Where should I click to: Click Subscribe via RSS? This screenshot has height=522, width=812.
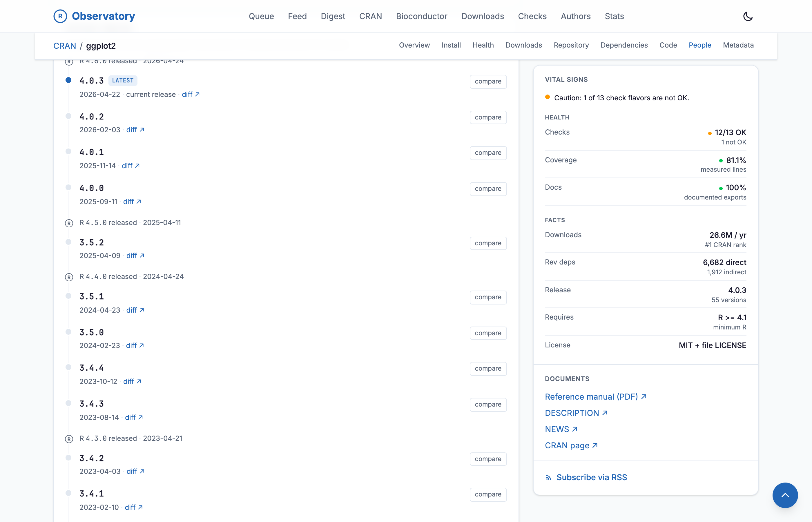coord(591,478)
